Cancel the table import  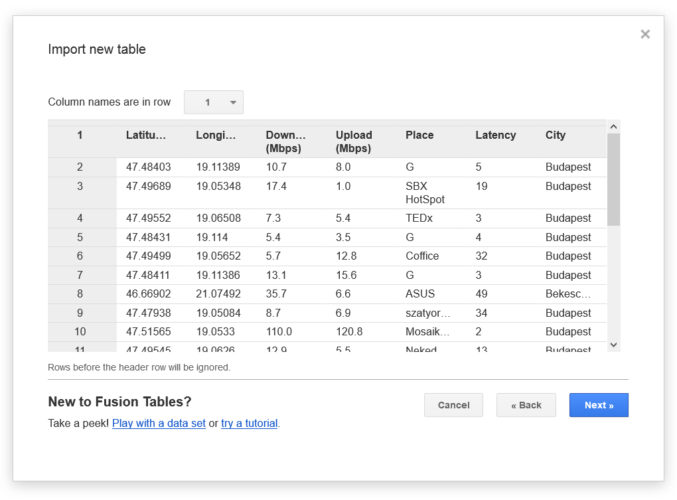point(453,405)
